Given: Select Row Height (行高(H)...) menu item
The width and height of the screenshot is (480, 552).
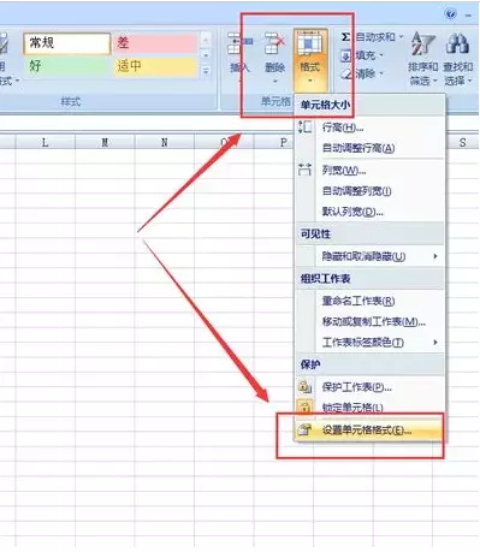Looking at the screenshot, I should [370, 127].
